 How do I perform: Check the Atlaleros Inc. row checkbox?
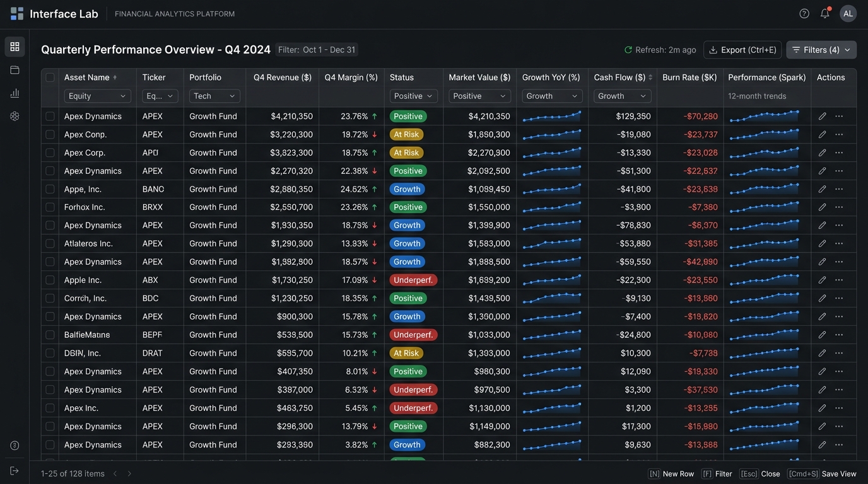point(50,244)
